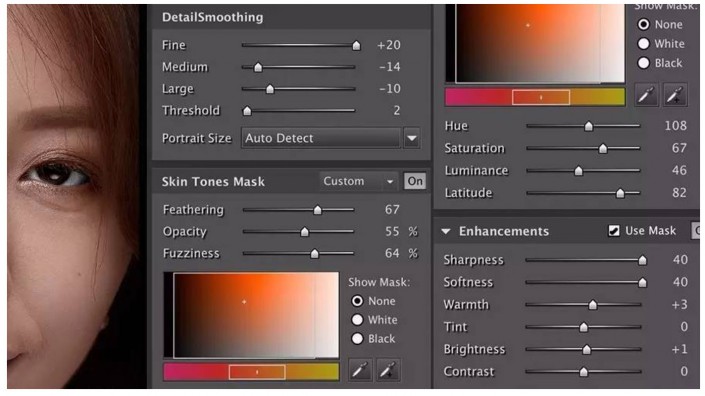Viewport: 705px width, 396px height.
Task: Enable the Use Mask checkbox
Action: (x=614, y=231)
